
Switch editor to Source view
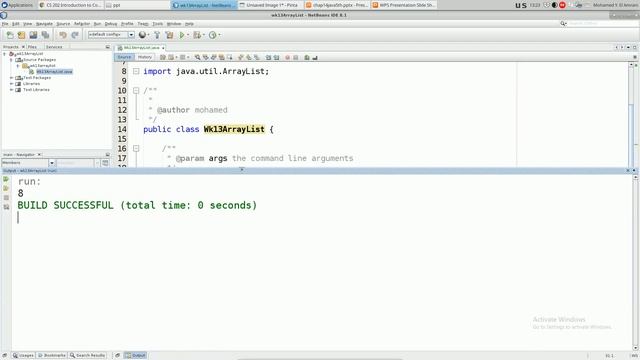coord(124,57)
